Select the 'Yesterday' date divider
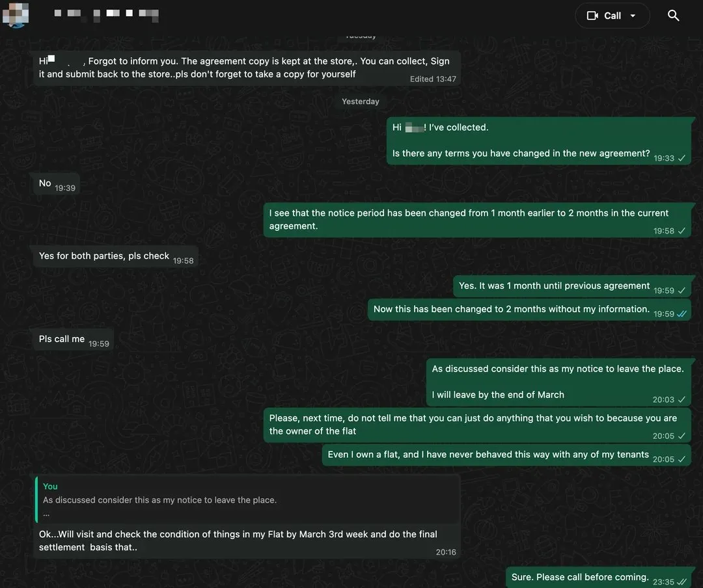703x588 pixels. point(360,101)
